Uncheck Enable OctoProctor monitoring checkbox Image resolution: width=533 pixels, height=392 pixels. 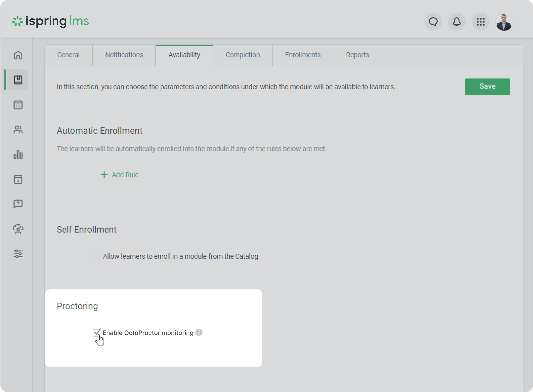96,333
